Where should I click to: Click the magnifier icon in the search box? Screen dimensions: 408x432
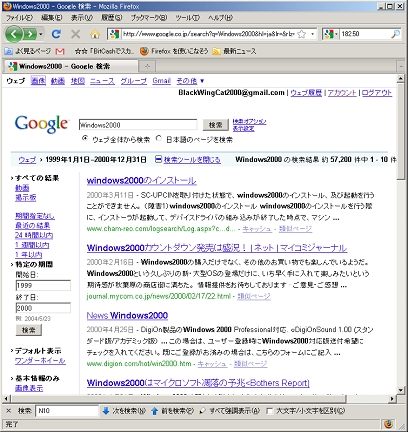pos(395,34)
